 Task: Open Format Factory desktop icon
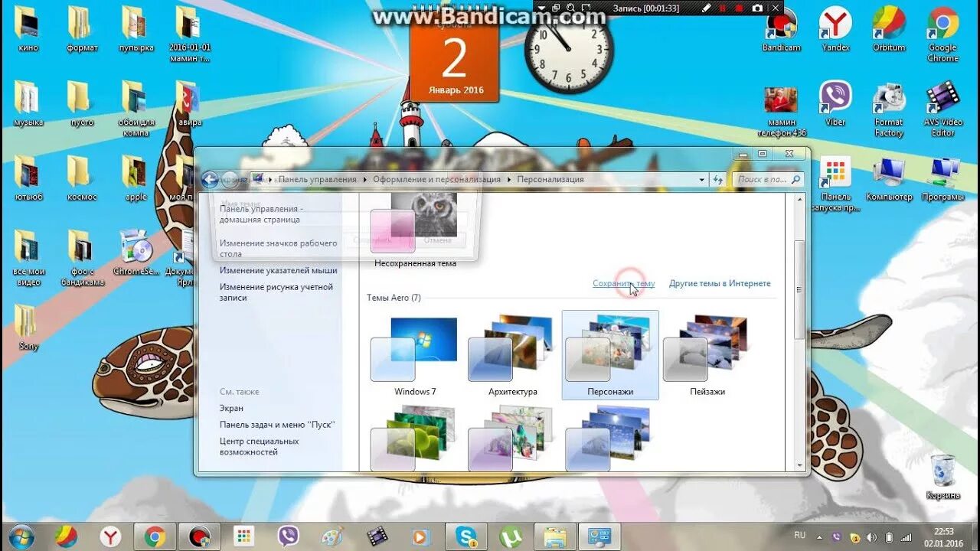coord(889,109)
